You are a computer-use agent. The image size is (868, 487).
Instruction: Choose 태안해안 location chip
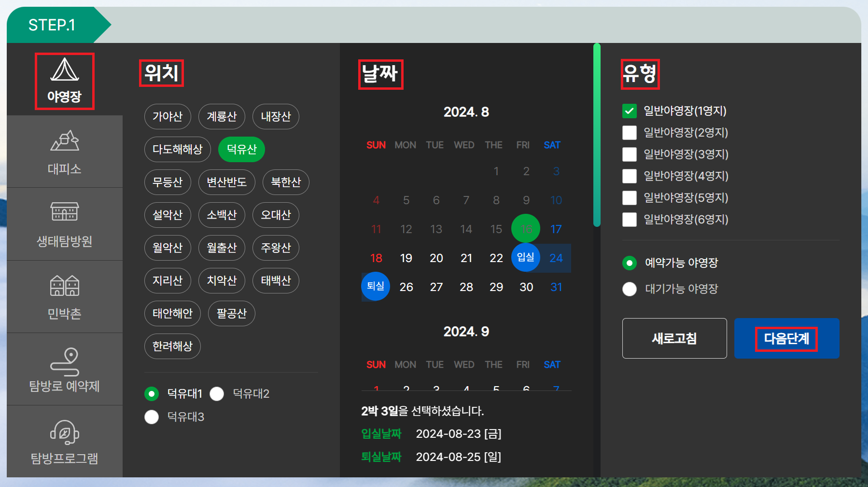(x=172, y=314)
